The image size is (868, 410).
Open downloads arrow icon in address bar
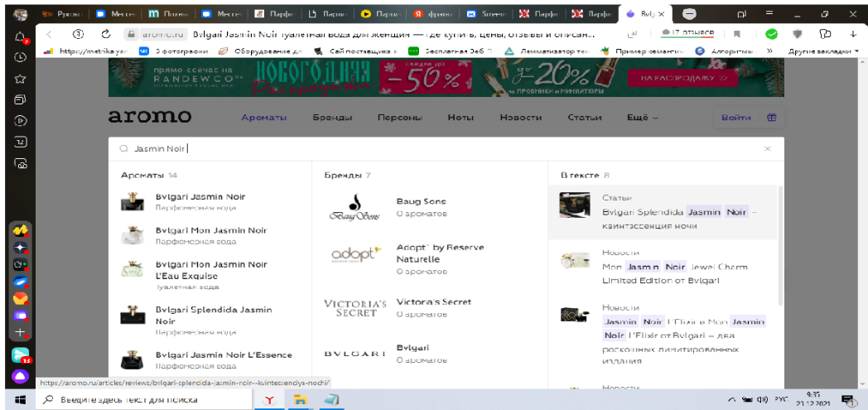[x=853, y=34]
